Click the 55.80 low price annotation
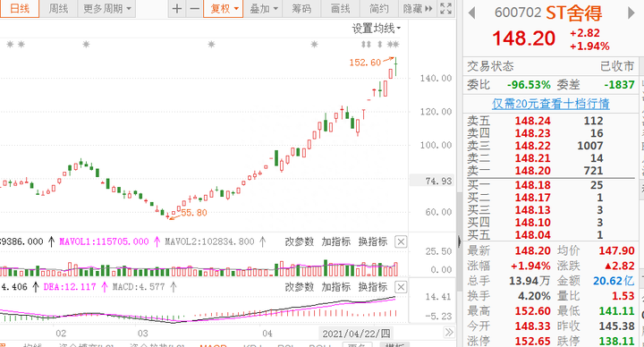644x347 pixels. [194, 213]
